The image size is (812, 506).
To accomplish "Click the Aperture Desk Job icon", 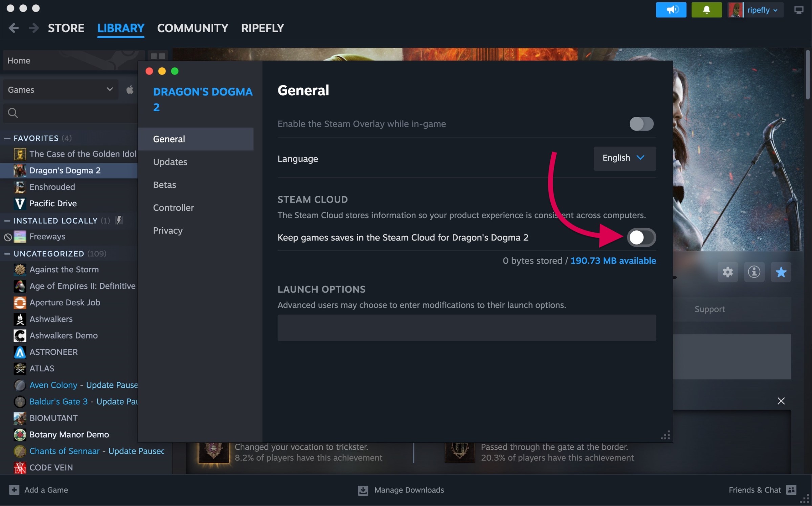I will (x=20, y=302).
